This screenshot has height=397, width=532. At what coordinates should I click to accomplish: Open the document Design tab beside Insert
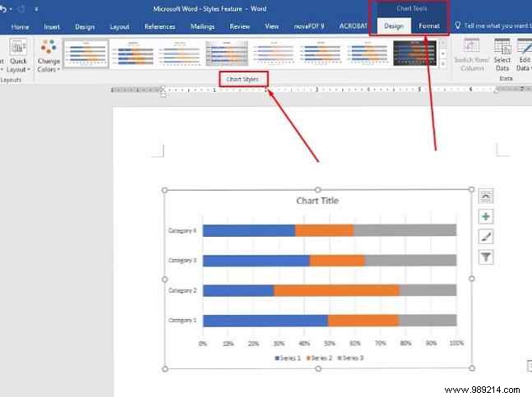[85, 27]
